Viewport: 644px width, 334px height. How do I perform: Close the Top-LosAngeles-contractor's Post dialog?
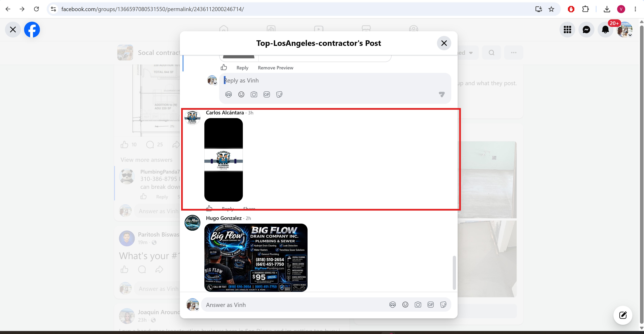[x=444, y=43]
